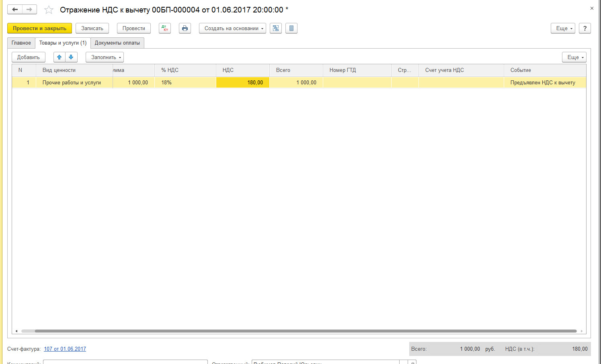
Task: Open the document structure icon
Action: click(276, 28)
